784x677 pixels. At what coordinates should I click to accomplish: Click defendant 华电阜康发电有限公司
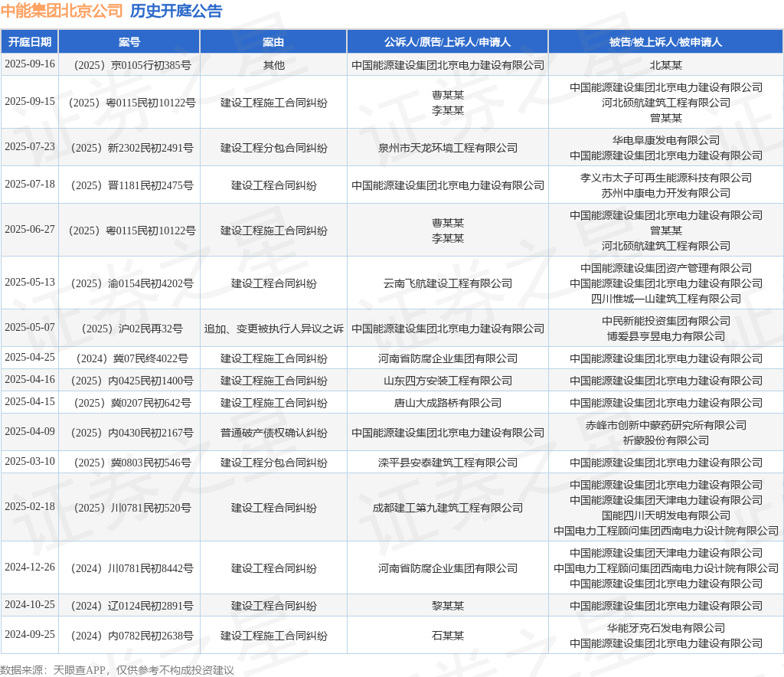pyautogui.click(x=666, y=140)
